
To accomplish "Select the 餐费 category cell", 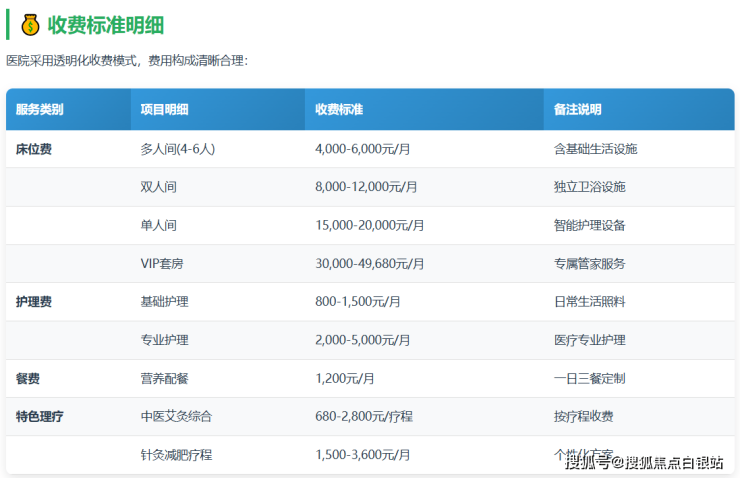I will coord(28,379).
